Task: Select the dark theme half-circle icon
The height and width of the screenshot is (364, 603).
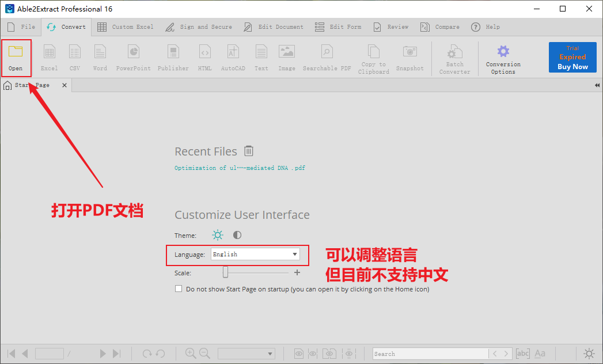Action: pyautogui.click(x=237, y=235)
